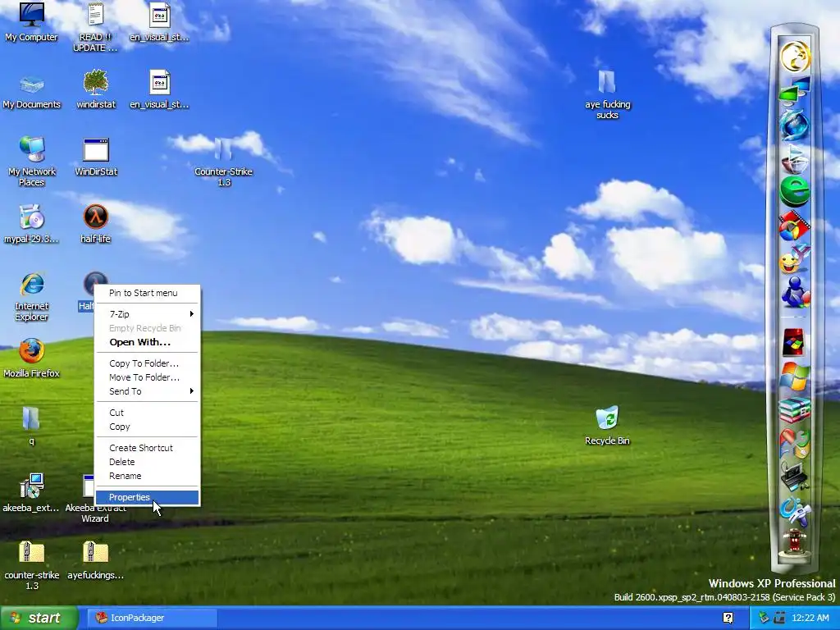The width and height of the screenshot is (840, 630).
Task: Select the ayefuckings zip archive icon
Action: pos(96,553)
